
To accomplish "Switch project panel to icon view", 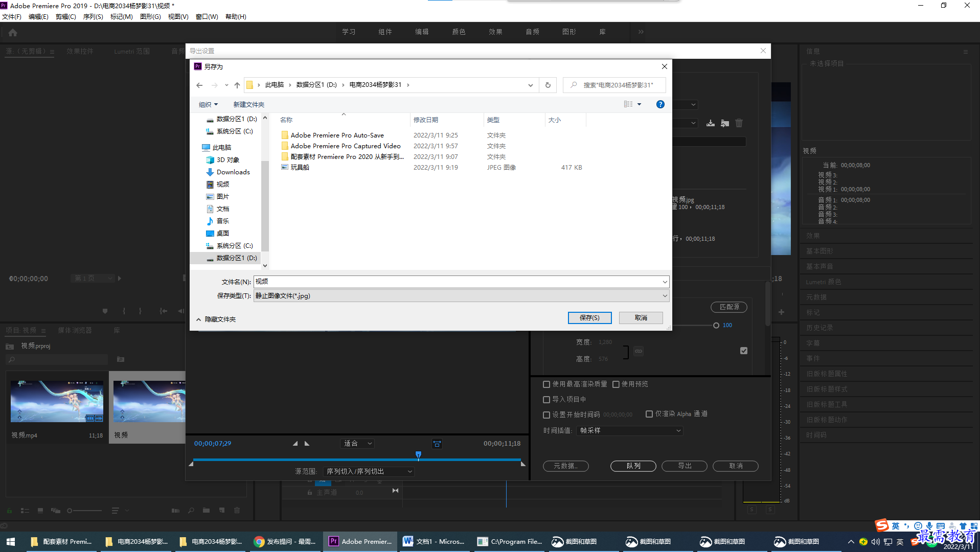I will (x=40, y=511).
